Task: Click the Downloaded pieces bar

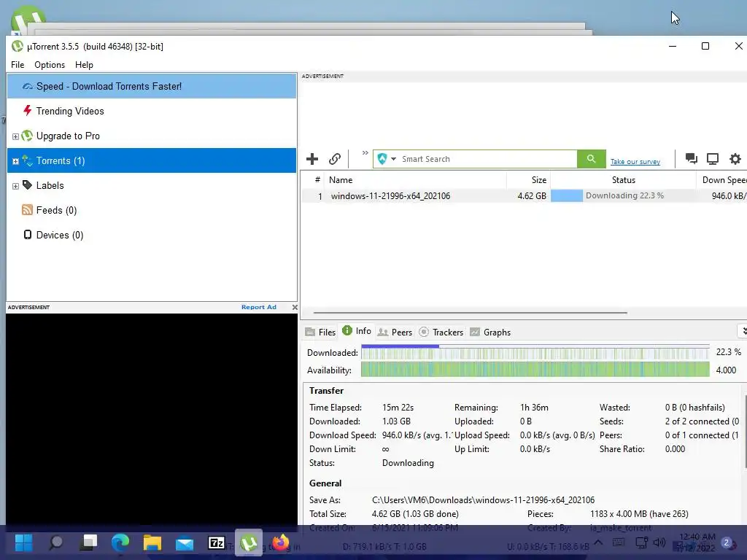Action: 535,352
